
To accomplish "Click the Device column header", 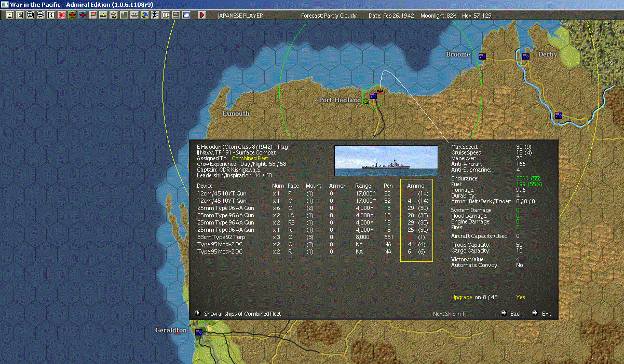I will tap(205, 186).
